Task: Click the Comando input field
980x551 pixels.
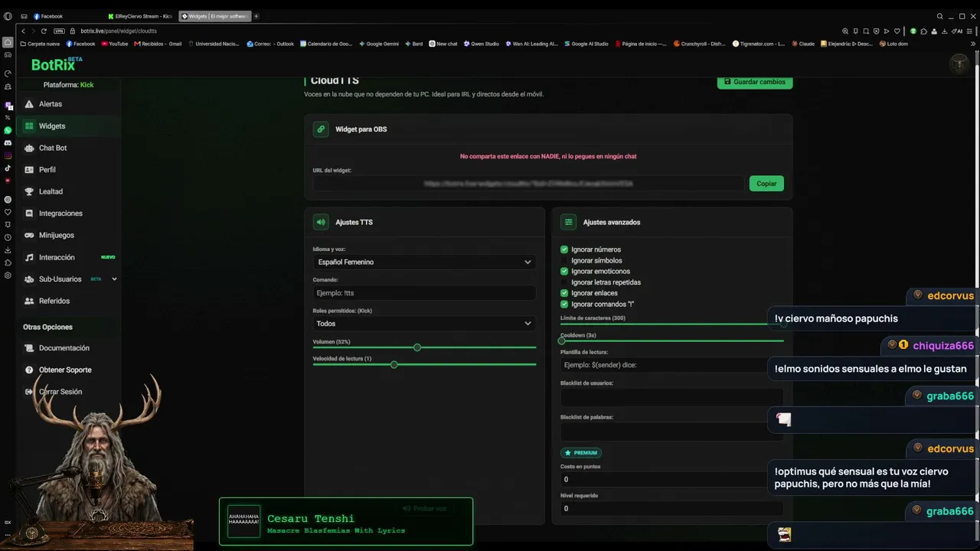Action: pyautogui.click(x=424, y=293)
